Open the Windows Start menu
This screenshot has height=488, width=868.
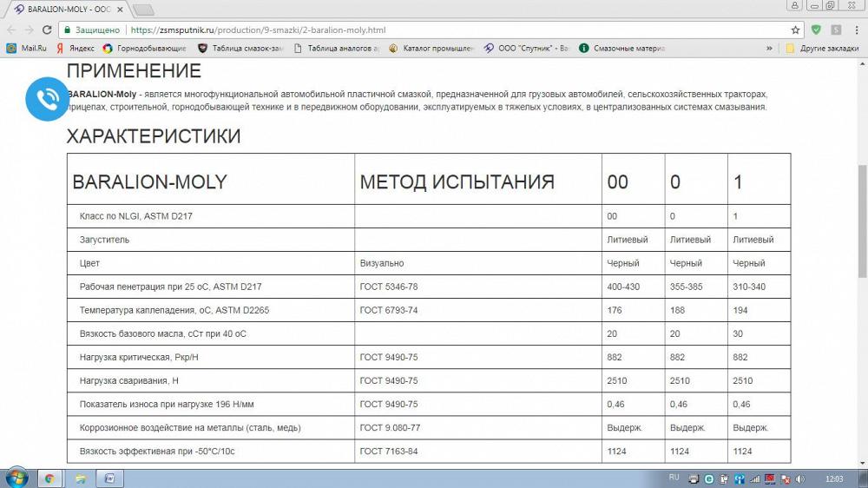(16, 478)
